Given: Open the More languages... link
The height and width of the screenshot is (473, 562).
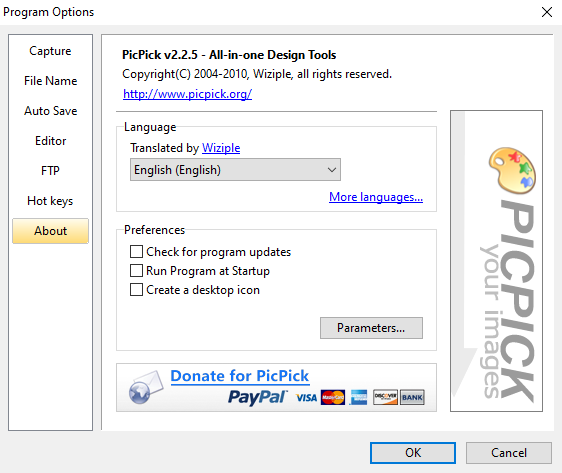Looking at the screenshot, I should (376, 197).
